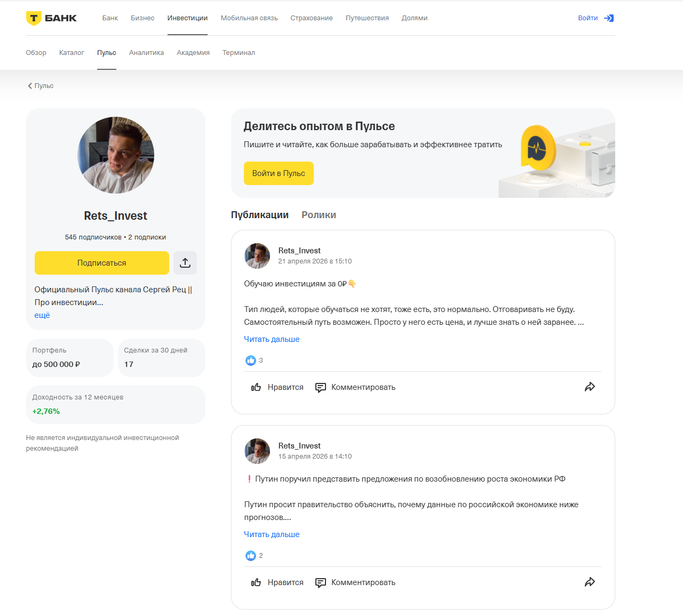Viewport: 683px width, 616px height.
Task: Comment on the 15 April post
Action: pos(355,582)
